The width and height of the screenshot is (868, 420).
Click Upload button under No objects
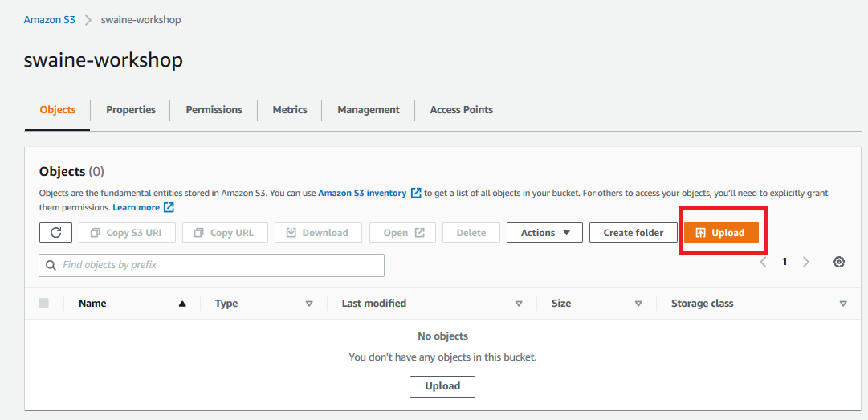click(x=442, y=386)
